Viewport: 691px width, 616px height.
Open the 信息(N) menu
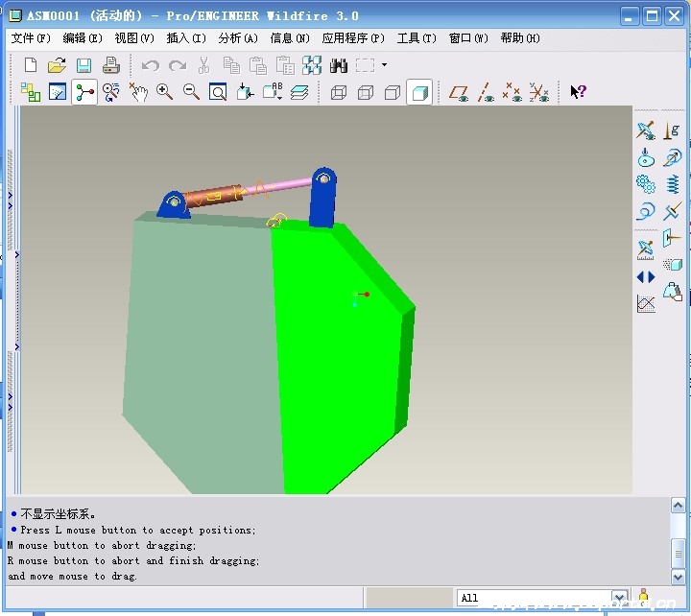pos(290,38)
